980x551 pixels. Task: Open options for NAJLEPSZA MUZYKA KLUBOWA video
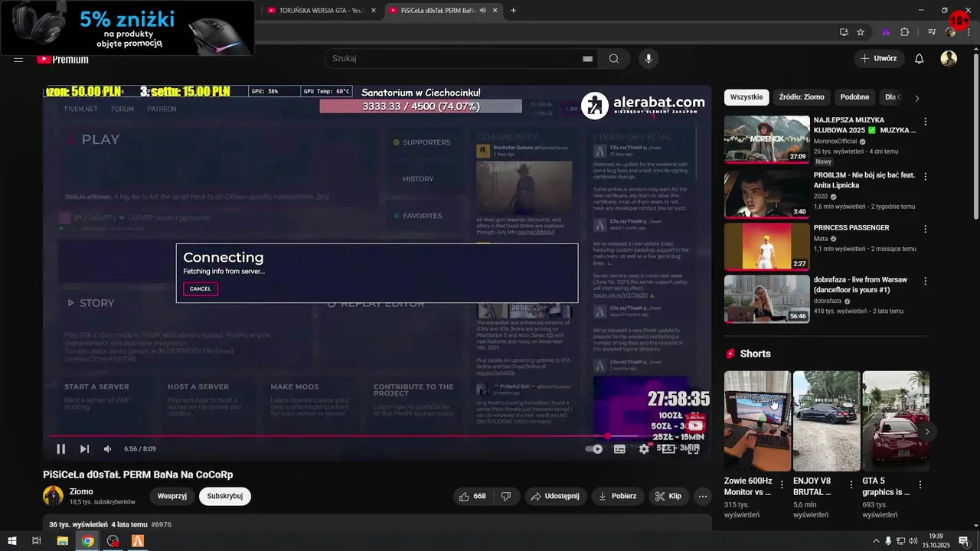(925, 122)
